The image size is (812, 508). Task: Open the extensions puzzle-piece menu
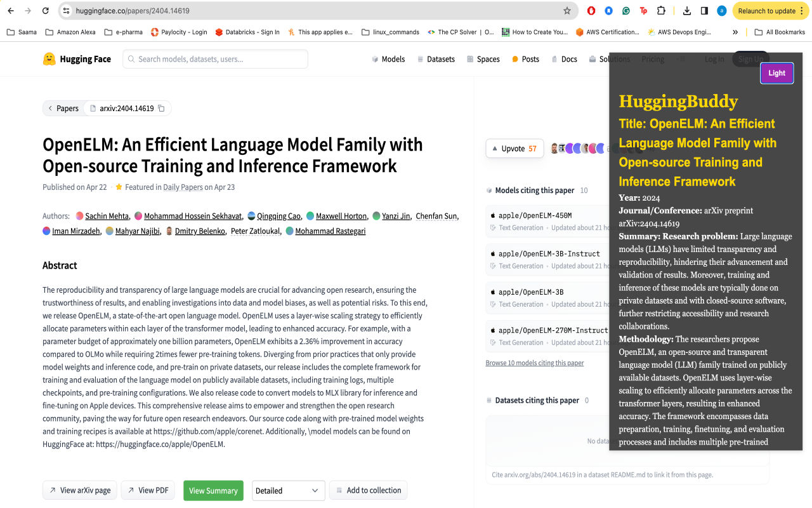point(661,11)
